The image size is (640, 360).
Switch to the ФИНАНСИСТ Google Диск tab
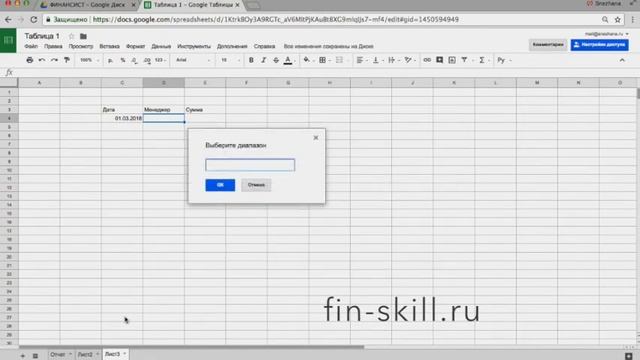pos(87,5)
